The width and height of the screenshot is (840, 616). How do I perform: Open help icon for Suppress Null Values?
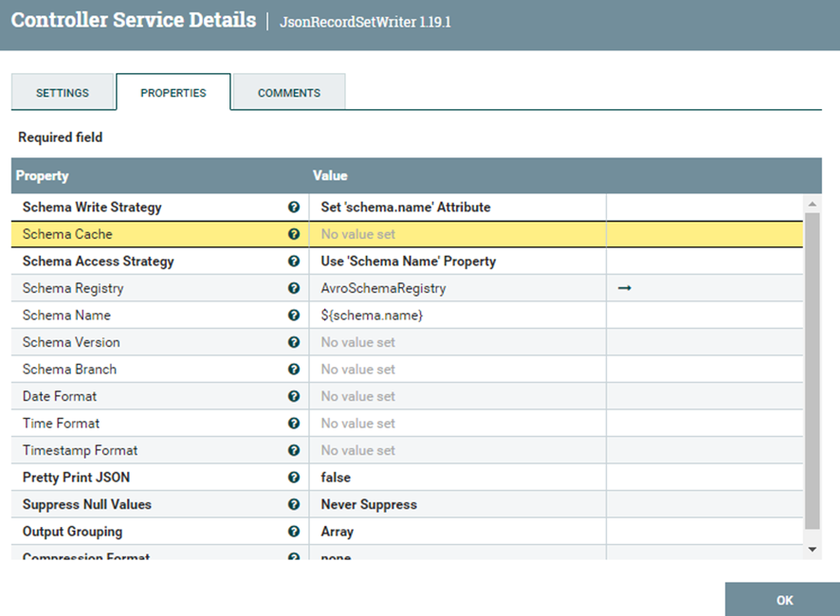pos(294,504)
